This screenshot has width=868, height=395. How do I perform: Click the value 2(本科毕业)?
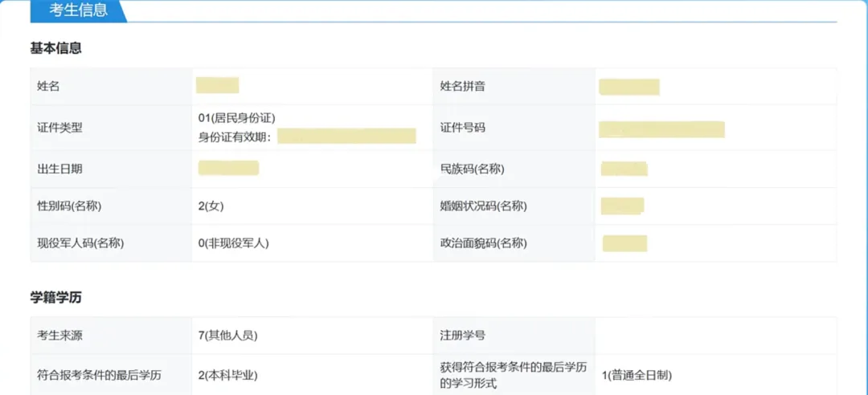pyautogui.click(x=228, y=375)
